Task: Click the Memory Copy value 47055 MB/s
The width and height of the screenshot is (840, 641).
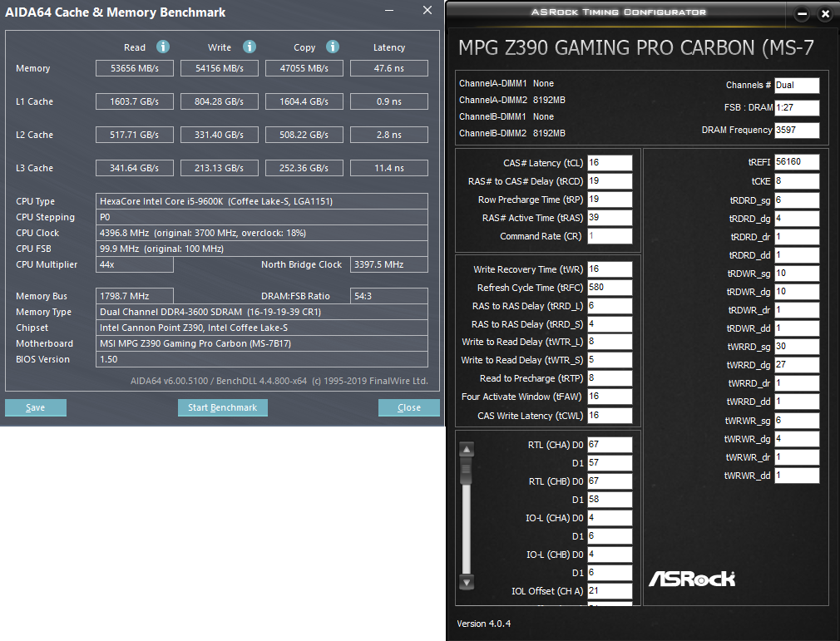Action: point(304,68)
